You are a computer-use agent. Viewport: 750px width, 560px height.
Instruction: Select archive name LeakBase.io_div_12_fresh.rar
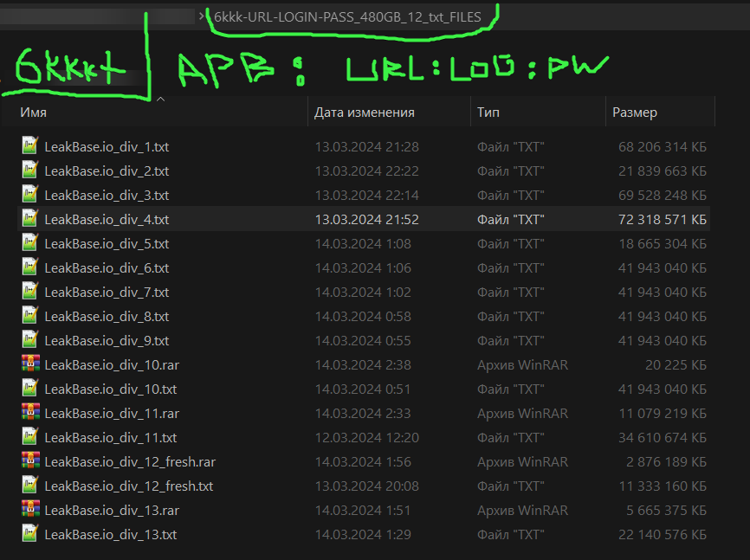pyautogui.click(x=130, y=462)
